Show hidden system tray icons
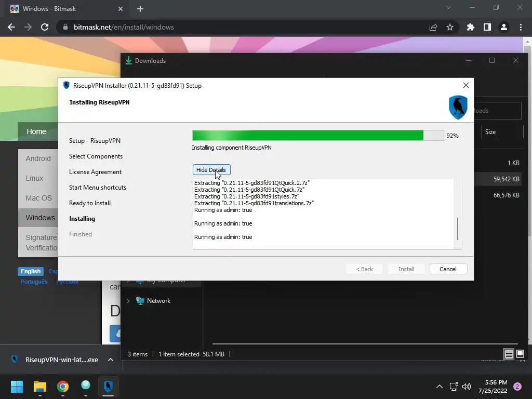This screenshot has width=532, height=399. pyautogui.click(x=440, y=387)
